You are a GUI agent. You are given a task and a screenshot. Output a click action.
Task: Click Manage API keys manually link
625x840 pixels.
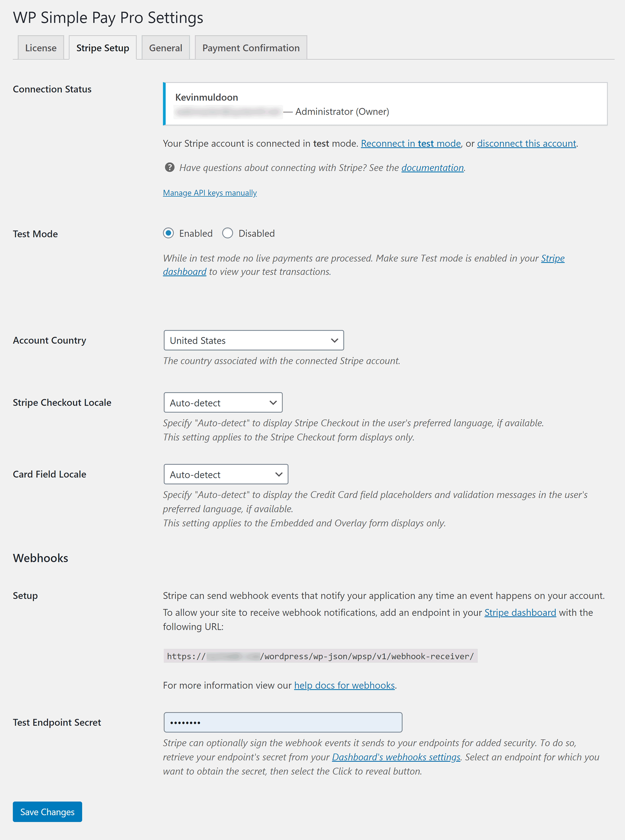click(x=210, y=192)
